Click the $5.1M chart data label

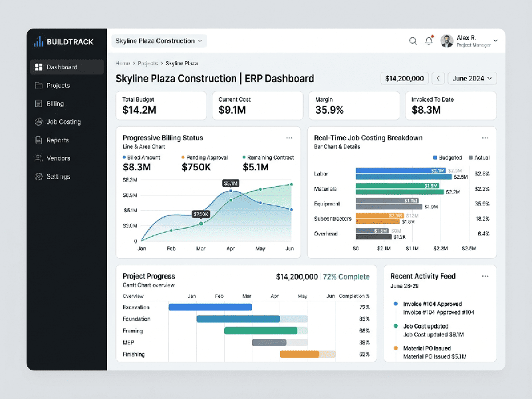tap(231, 184)
